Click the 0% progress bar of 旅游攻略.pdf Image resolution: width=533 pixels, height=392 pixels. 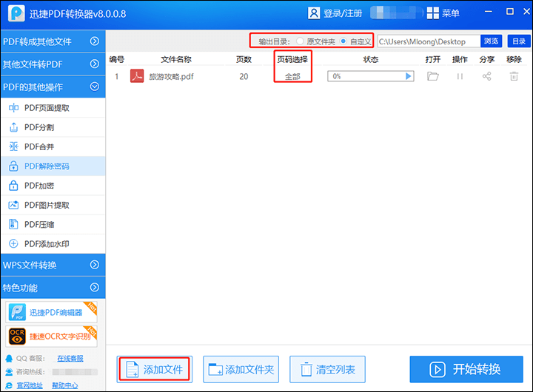coord(371,76)
